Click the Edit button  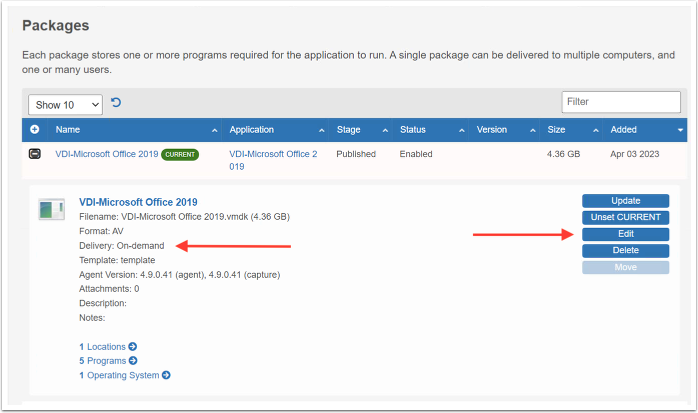coord(625,234)
